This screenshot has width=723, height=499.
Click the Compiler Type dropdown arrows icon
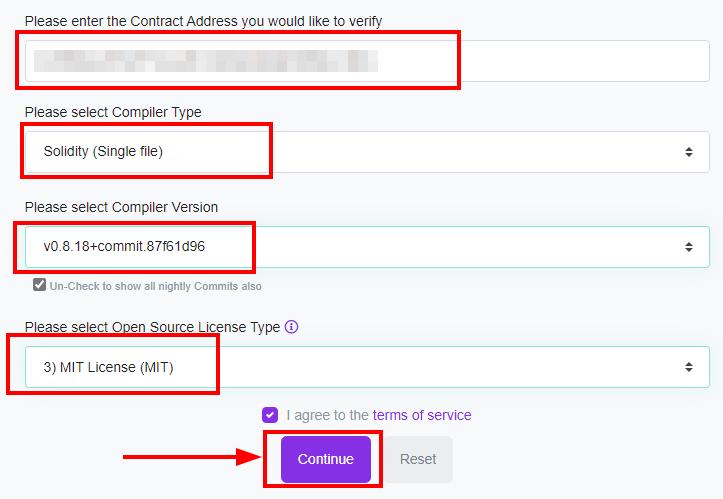click(x=688, y=152)
